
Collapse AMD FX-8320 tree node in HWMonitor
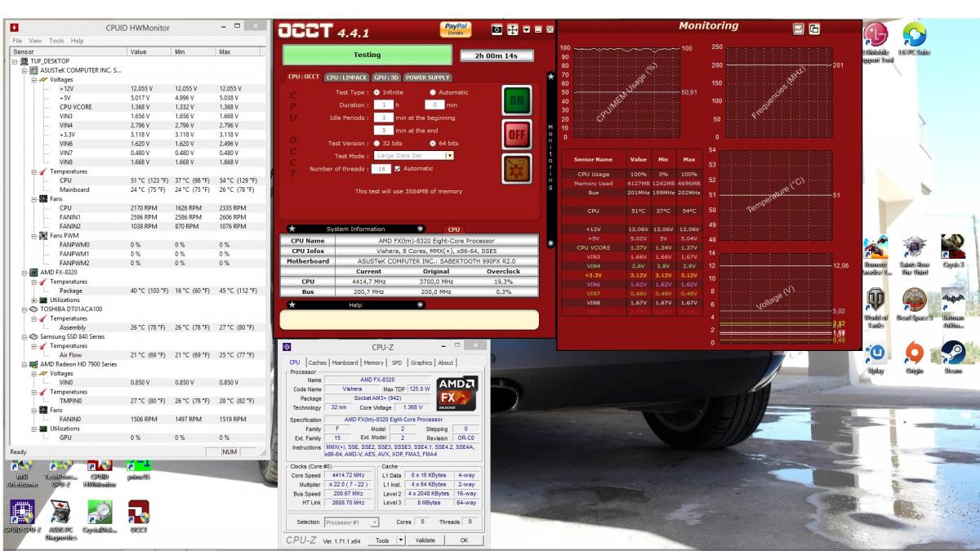[x=24, y=272]
